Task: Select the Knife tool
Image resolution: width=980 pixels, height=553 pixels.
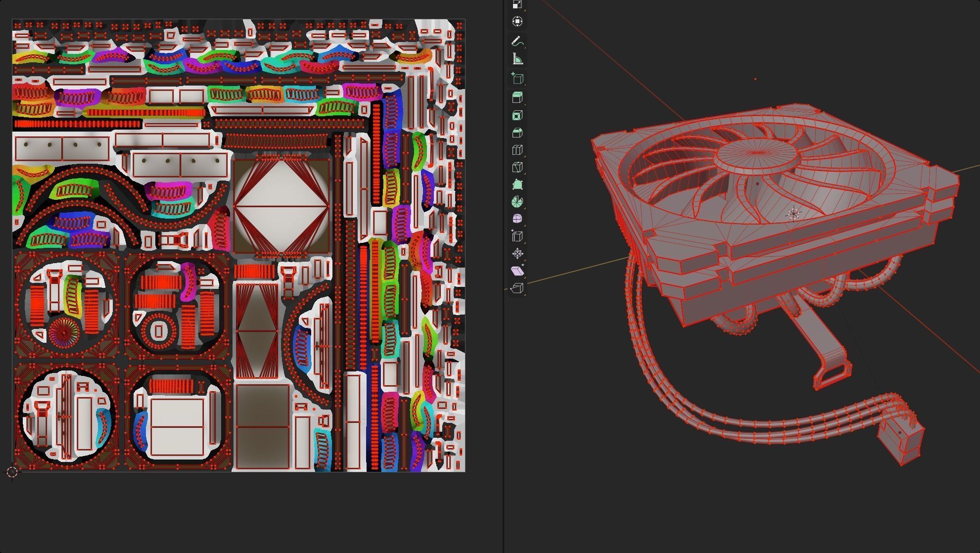Action: (517, 167)
